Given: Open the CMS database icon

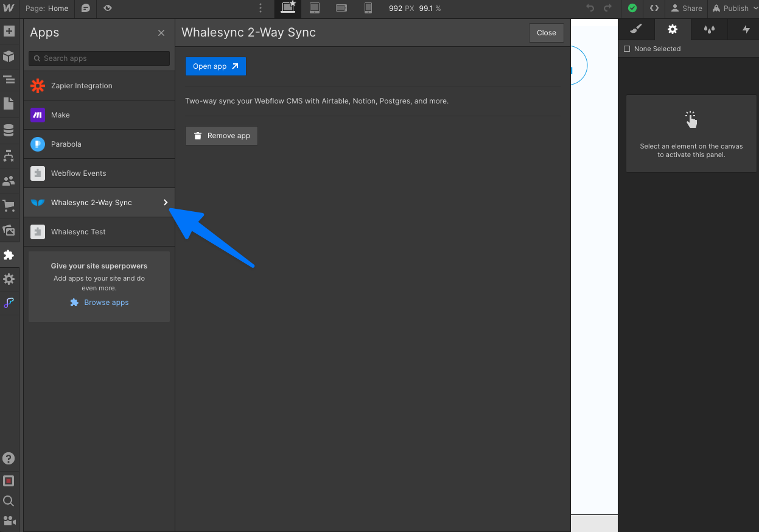Looking at the screenshot, I should [x=9, y=130].
